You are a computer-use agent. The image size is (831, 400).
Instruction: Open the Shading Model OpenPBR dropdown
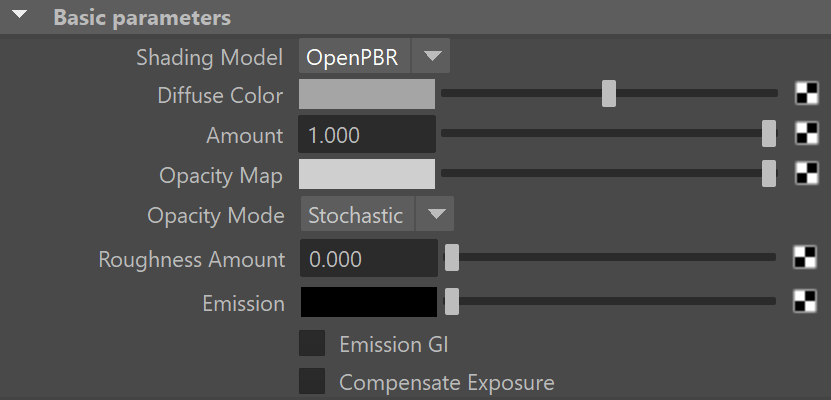pos(432,57)
